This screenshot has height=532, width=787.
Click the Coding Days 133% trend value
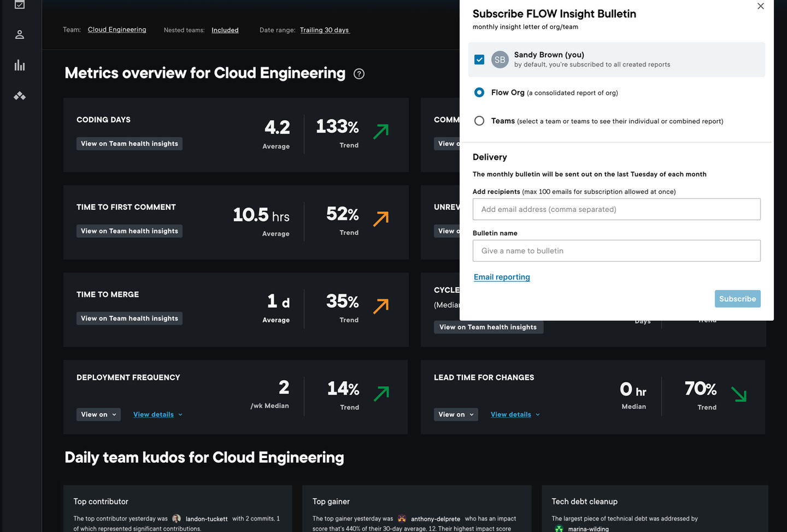tap(337, 127)
